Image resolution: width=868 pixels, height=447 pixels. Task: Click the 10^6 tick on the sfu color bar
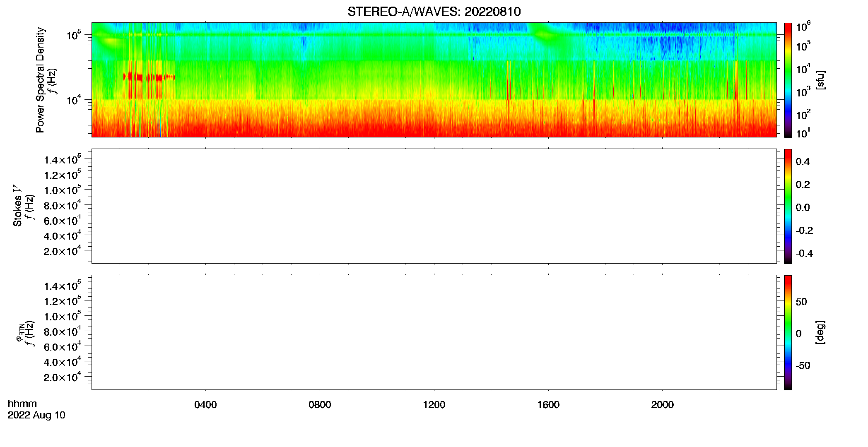[803, 27]
